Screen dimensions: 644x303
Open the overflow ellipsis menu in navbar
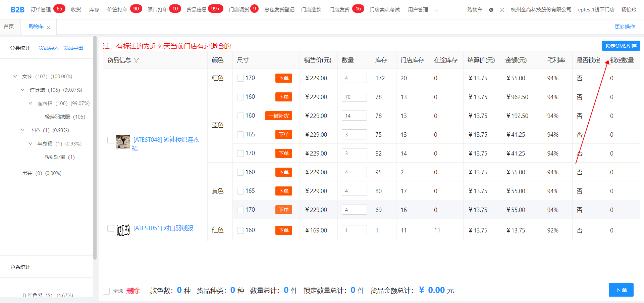[436, 10]
